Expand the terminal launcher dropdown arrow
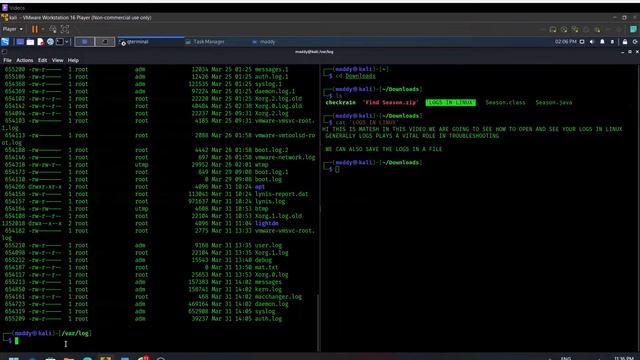 67,42
